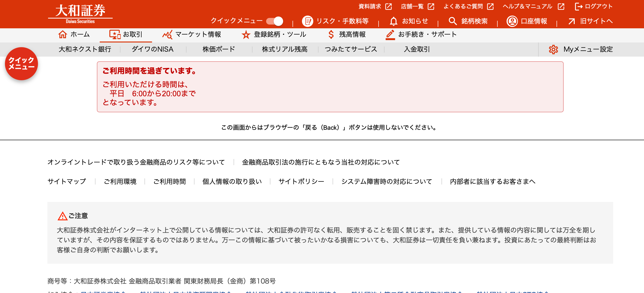The width and height of the screenshot is (644, 293).
Task: Open 銘柄検索 text link
Action: (475, 21)
